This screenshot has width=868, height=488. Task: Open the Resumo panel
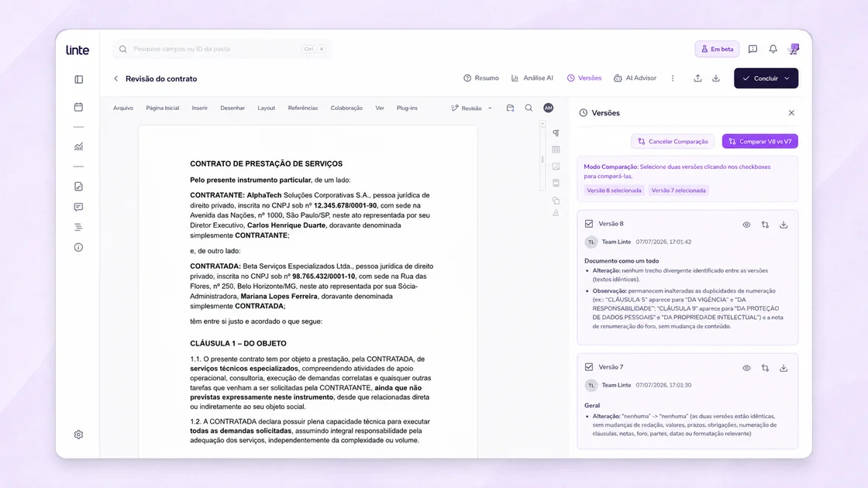coord(481,78)
